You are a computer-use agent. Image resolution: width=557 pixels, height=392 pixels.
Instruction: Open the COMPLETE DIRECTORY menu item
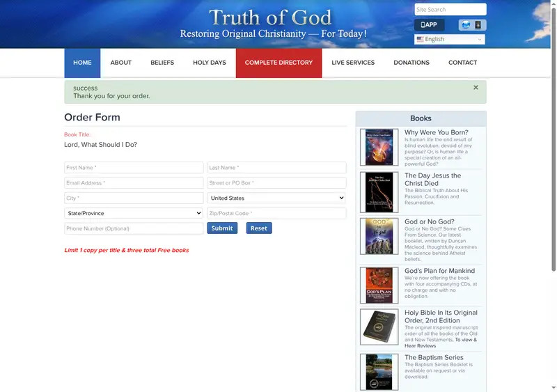[x=279, y=63]
